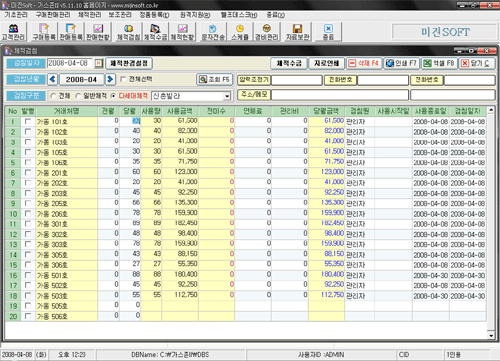The height and width of the screenshot is (361, 500).
Task: Click the 지로연체 button
Action: pos(326,63)
